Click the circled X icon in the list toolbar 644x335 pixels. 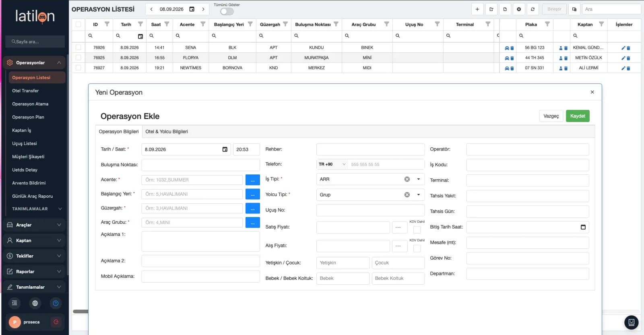519,9
